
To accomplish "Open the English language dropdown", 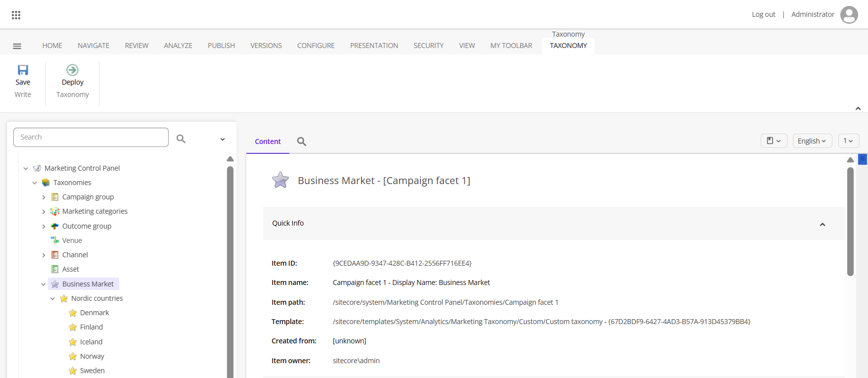I will click(812, 141).
